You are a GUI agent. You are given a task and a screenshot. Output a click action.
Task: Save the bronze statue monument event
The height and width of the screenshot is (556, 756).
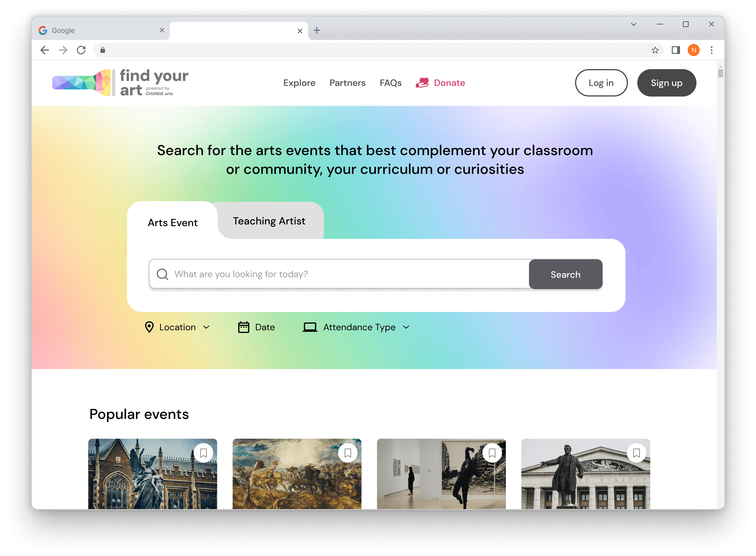click(636, 453)
